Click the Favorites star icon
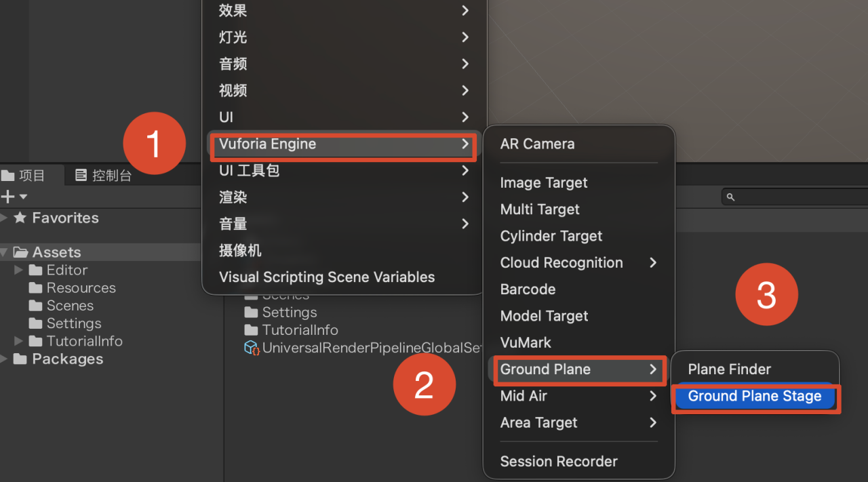This screenshot has height=482, width=868. (20, 218)
